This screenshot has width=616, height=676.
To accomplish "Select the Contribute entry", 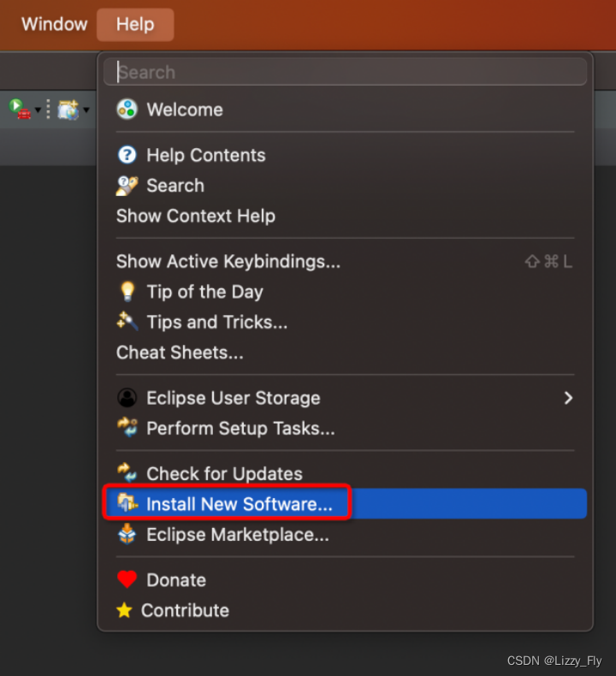I will (345, 610).
